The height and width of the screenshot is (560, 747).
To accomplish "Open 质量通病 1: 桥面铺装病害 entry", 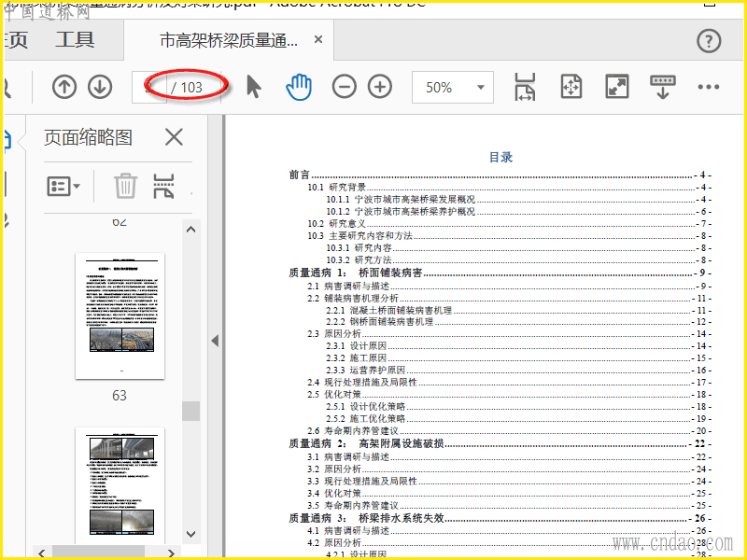I will (x=500, y=273).
